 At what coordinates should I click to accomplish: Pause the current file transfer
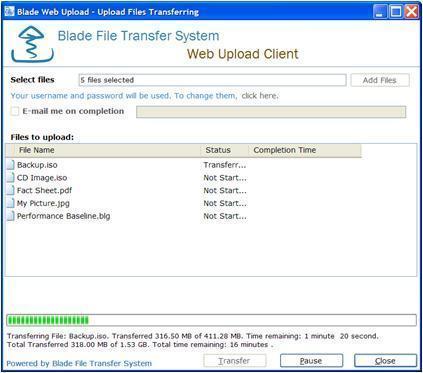coord(311,361)
